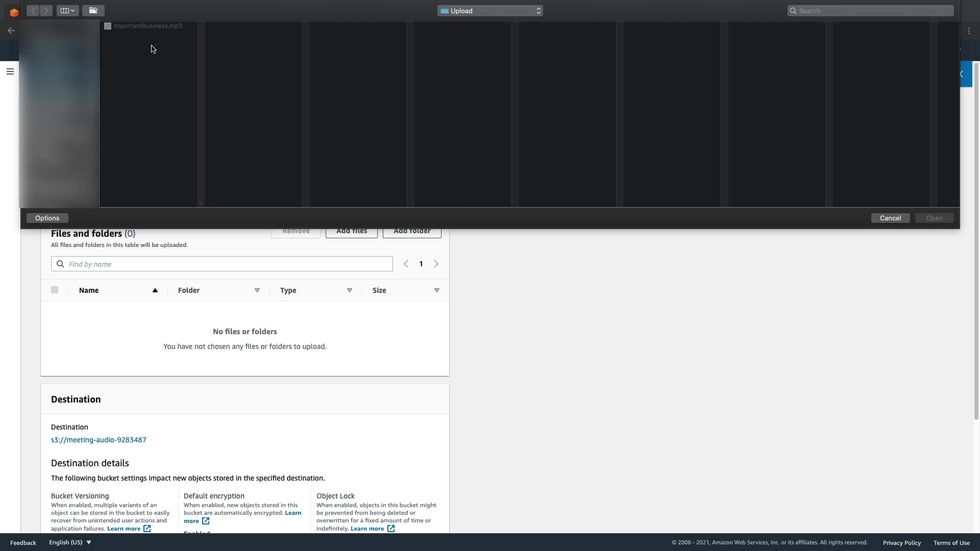Open the column view mode selector
The height and width of the screenshot is (551, 980).
coord(67,11)
